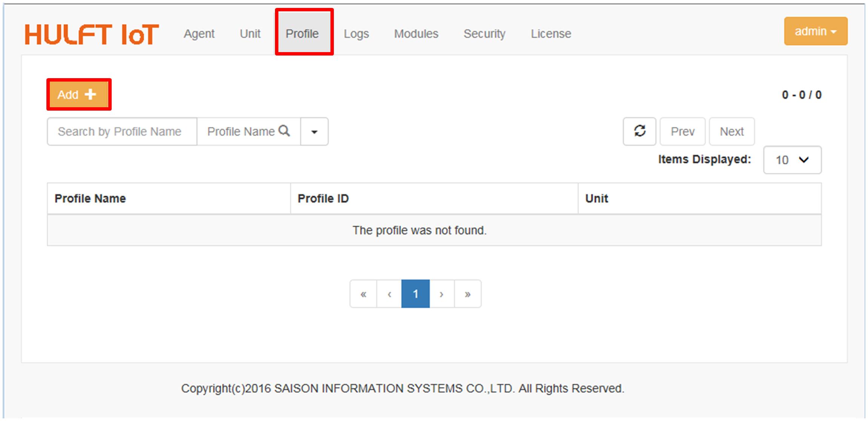The height and width of the screenshot is (421, 868).
Task: Click 'The profile was not found.' message
Action: 419,230
